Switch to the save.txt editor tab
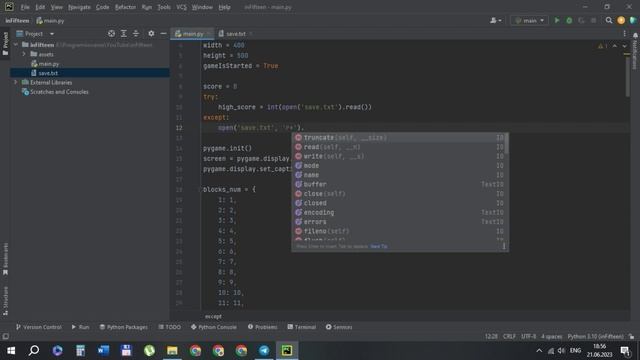This screenshot has width=640, height=360. click(236, 34)
